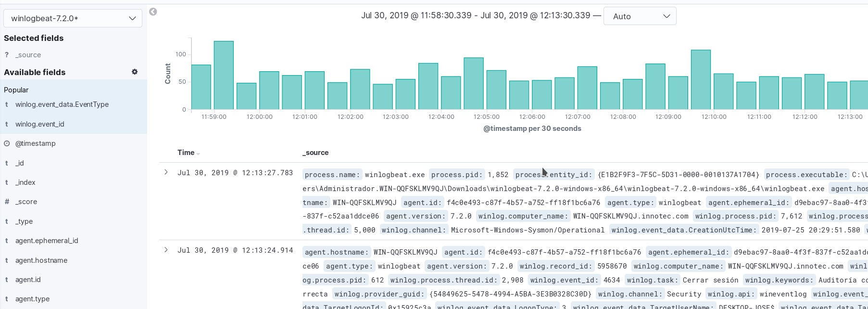Viewport: 868px width, 309px height.
Task: Click the tallest histogram bar near 11:59:00
Action: 224,75
